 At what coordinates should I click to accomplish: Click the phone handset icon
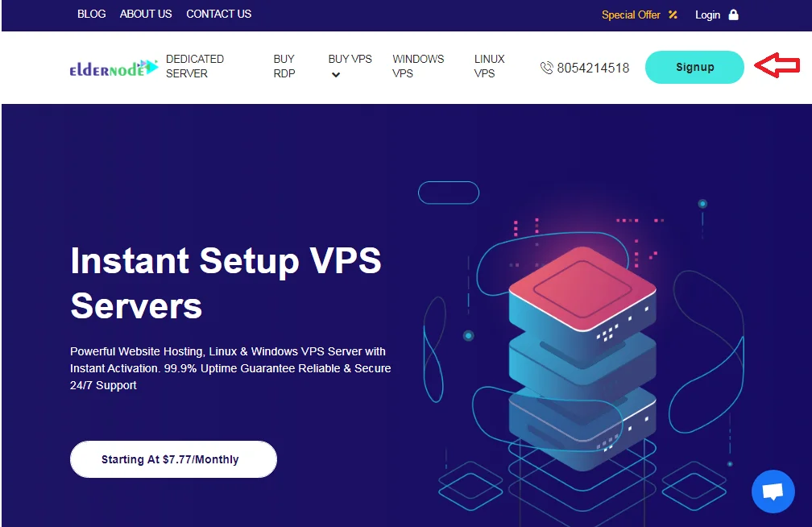point(546,68)
